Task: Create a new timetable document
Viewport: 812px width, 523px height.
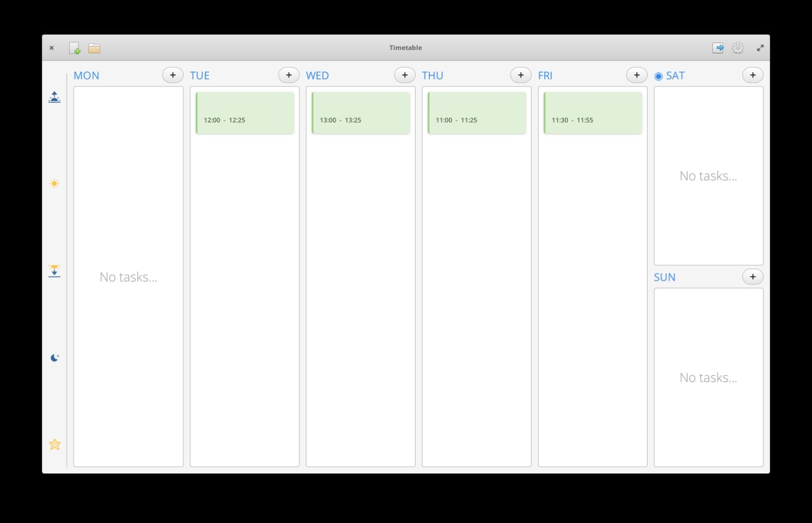Action: [x=75, y=48]
